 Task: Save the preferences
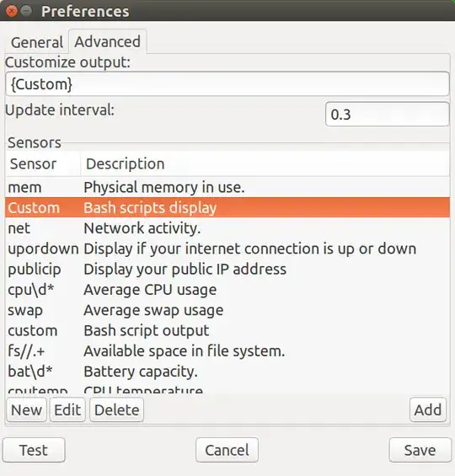click(420, 450)
